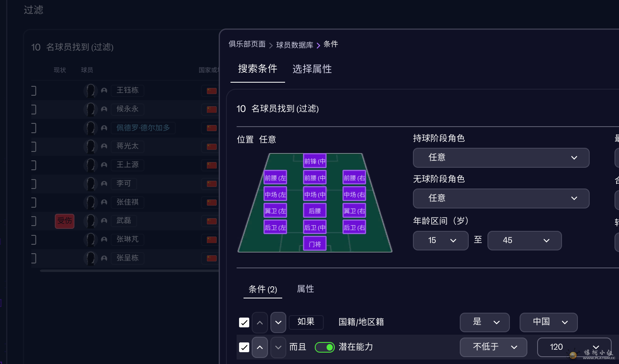Switch to the 选择属性 tab

click(312, 69)
